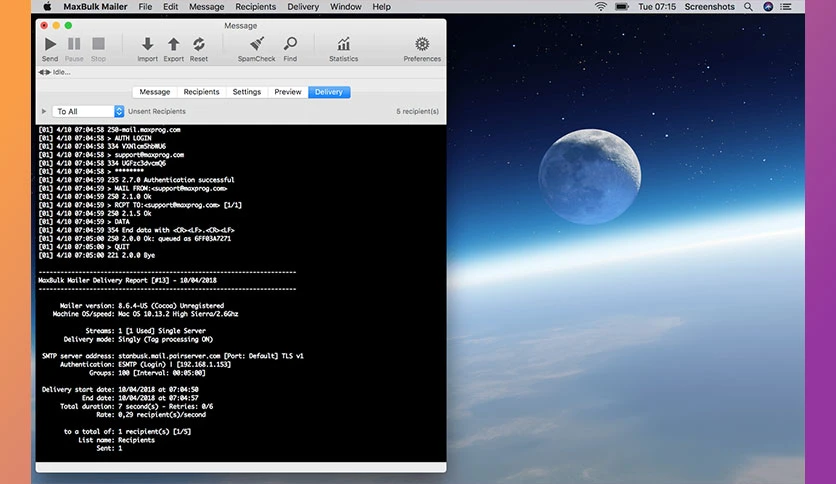Viewport: 836px width, 484px height.
Task: Switch to the Preview tab
Action: coord(288,92)
